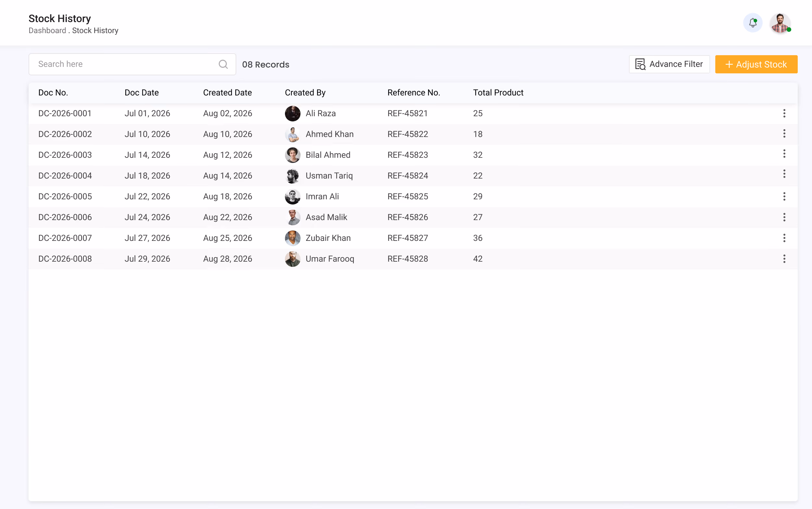Open row actions for DC-2026-0003

pyautogui.click(x=784, y=154)
